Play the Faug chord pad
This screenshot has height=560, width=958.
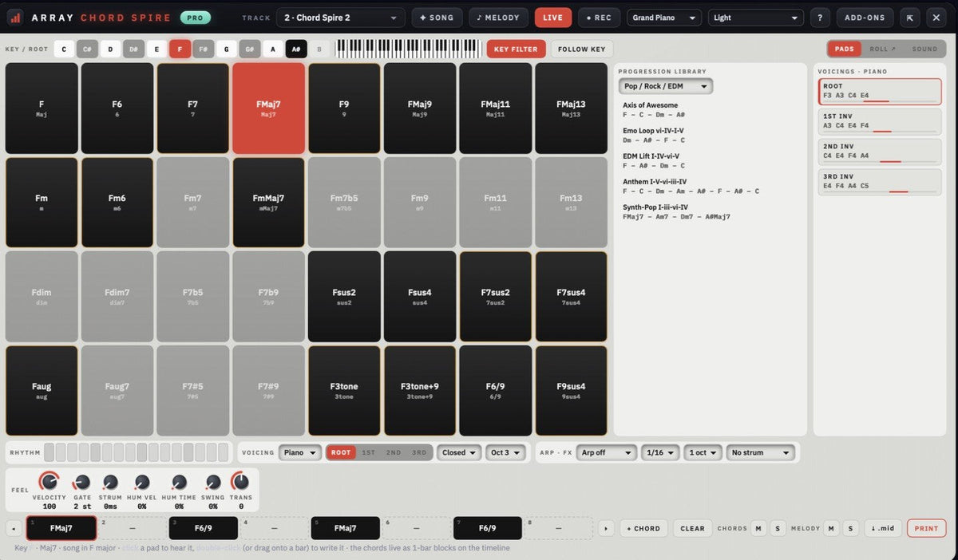coord(42,391)
